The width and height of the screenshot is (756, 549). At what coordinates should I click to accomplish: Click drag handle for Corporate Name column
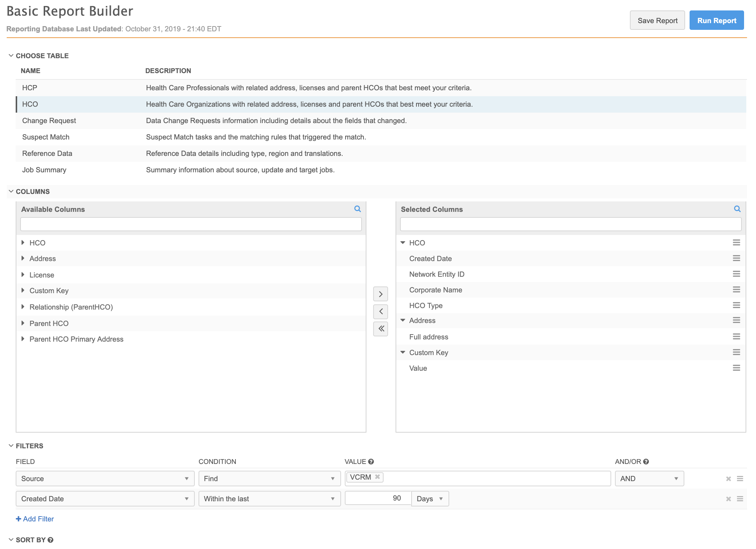736,290
